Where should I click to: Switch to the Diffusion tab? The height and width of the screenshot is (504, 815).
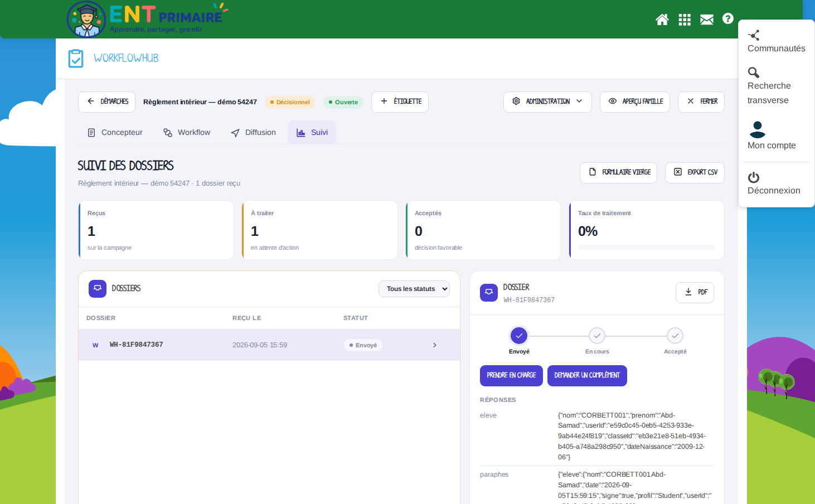pyautogui.click(x=254, y=133)
